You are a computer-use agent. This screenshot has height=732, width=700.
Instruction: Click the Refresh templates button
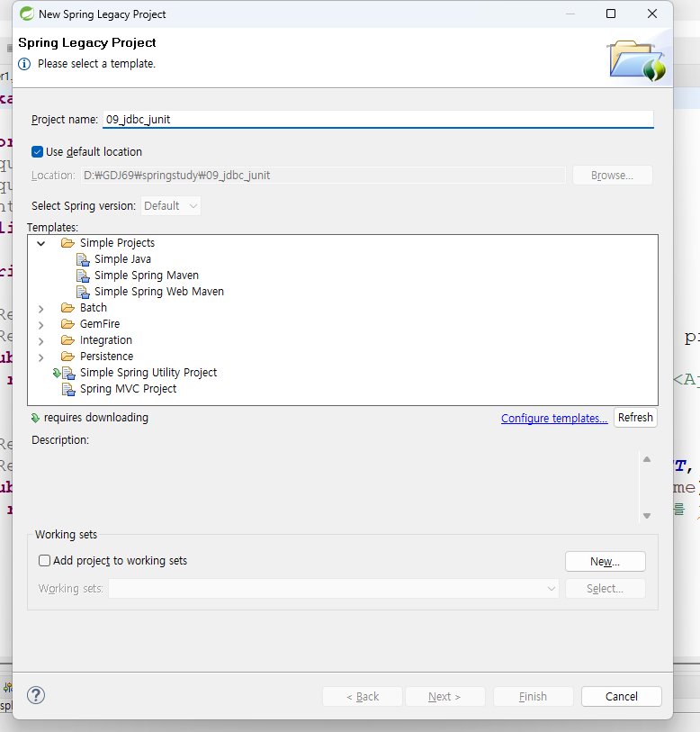[x=635, y=418]
